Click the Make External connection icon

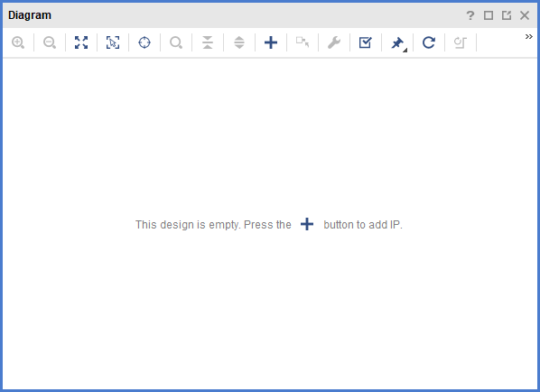[x=303, y=42]
